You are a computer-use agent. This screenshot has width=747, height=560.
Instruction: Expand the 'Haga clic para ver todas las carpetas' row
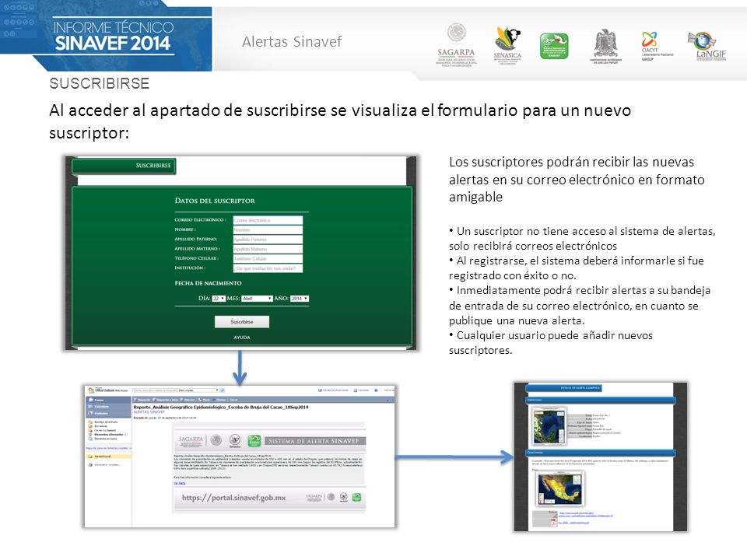[108, 448]
